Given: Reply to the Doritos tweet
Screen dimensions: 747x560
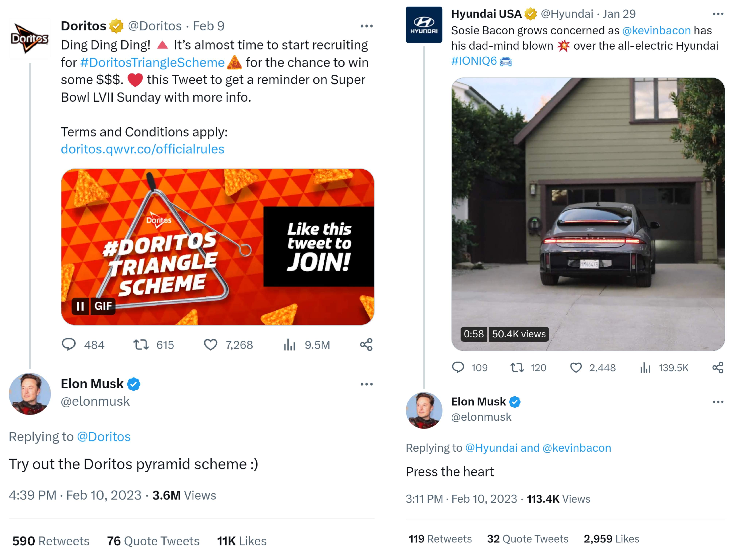Looking at the screenshot, I should (69, 344).
